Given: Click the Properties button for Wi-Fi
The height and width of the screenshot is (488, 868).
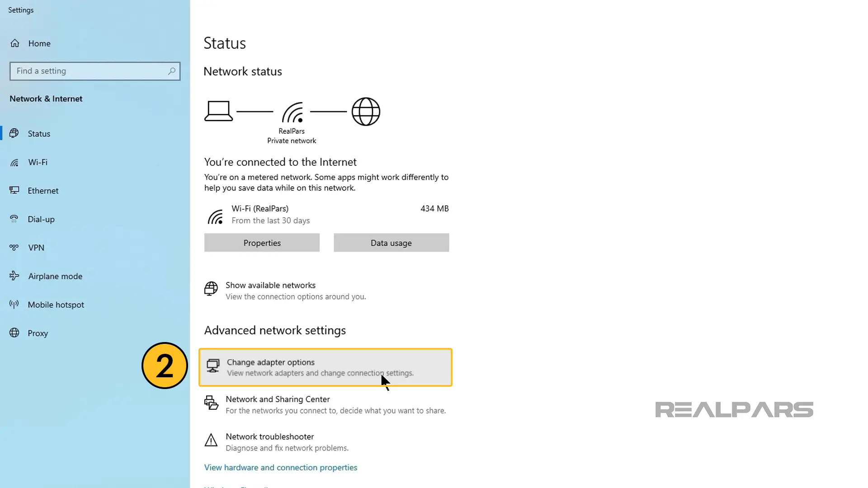Looking at the screenshot, I should (x=262, y=243).
